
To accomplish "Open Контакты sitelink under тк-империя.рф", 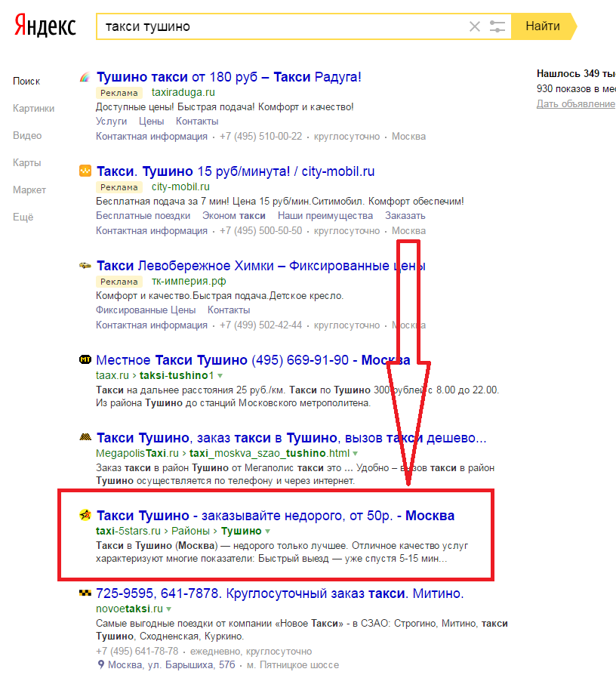I will coord(229,310).
